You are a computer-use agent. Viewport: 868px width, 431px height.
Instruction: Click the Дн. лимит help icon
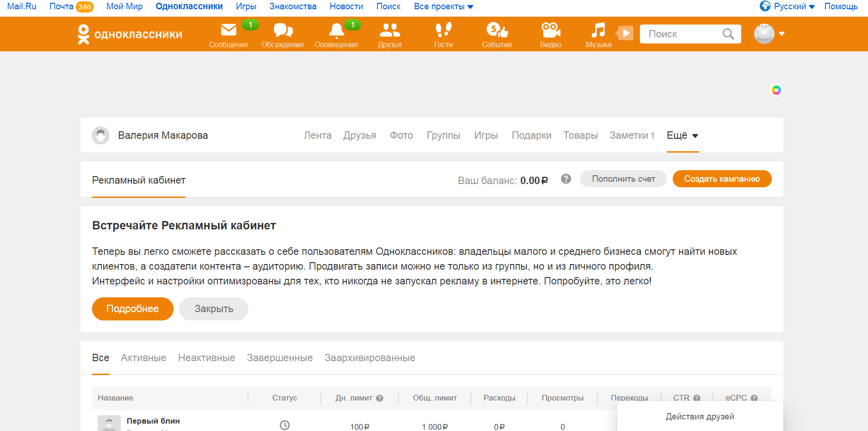coord(380,398)
